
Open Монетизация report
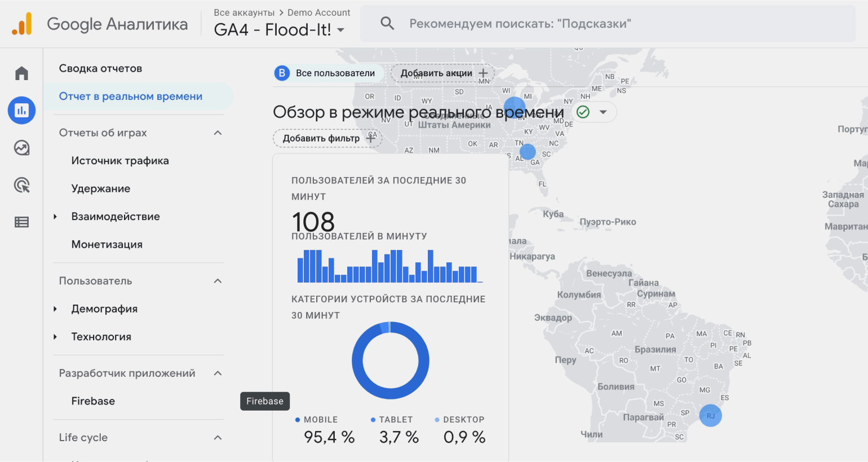pos(107,244)
